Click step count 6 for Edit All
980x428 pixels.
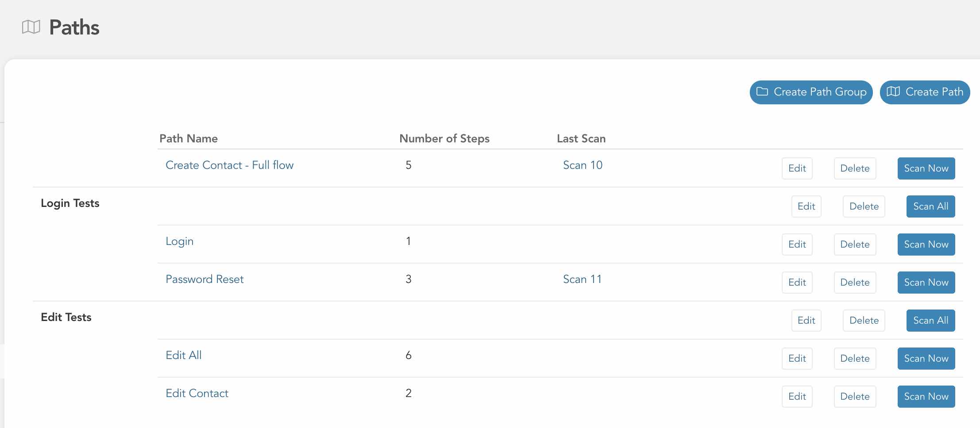click(x=409, y=355)
